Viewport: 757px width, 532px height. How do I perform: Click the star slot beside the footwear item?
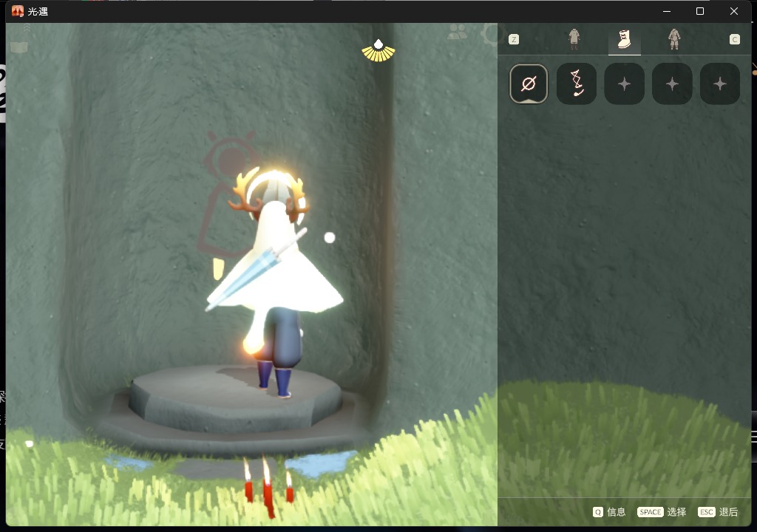point(624,83)
